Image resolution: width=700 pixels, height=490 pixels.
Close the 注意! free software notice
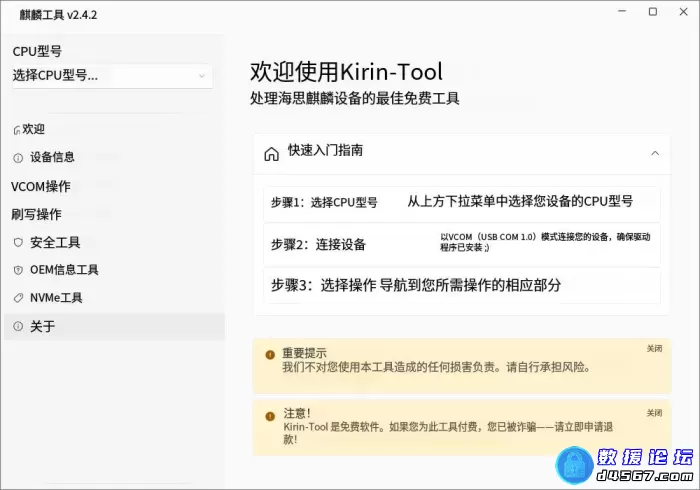[x=654, y=413]
